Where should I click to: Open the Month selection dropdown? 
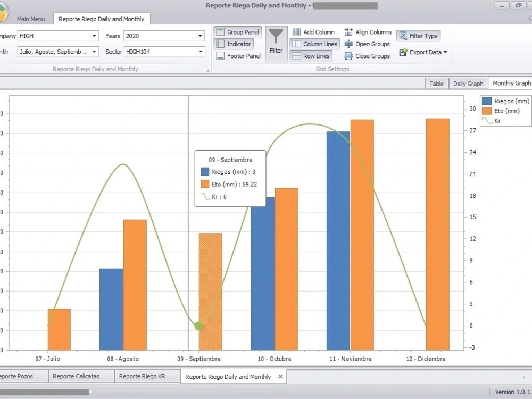[x=94, y=52]
